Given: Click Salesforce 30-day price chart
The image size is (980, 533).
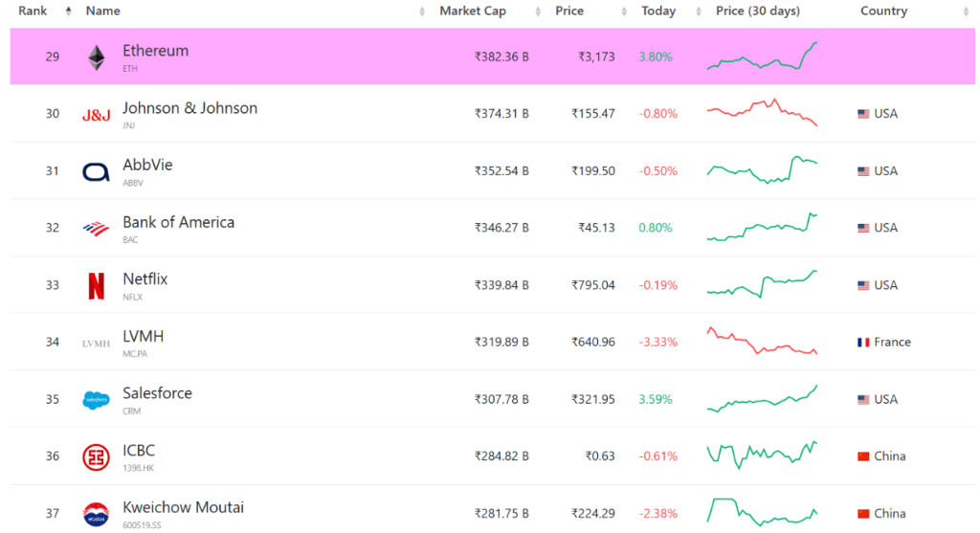Looking at the screenshot, I should pyautogui.click(x=762, y=399).
